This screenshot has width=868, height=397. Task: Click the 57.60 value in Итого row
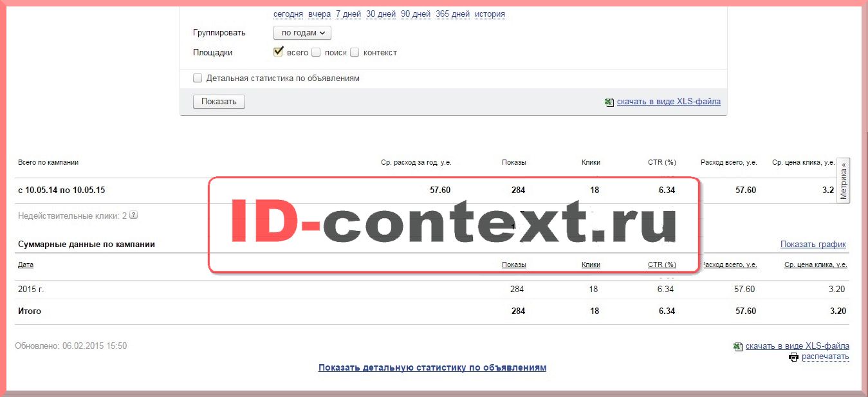745,311
